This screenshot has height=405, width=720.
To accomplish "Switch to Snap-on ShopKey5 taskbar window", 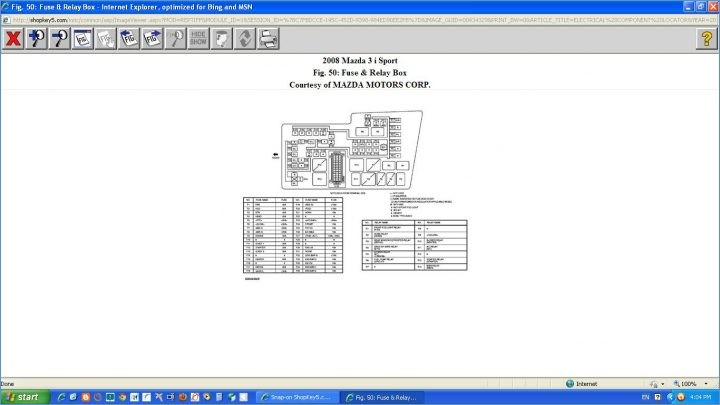I will pyautogui.click(x=298, y=398).
